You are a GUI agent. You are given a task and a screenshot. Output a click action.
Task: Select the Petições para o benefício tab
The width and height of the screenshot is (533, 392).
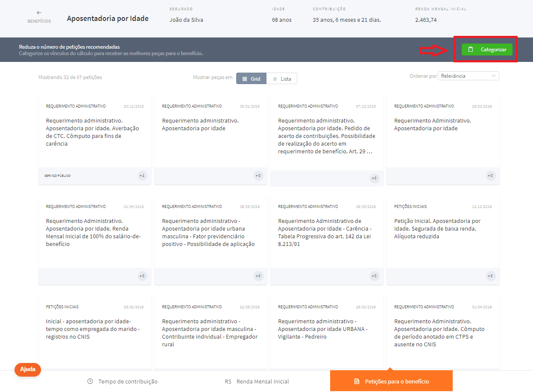(x=391, y=381)
